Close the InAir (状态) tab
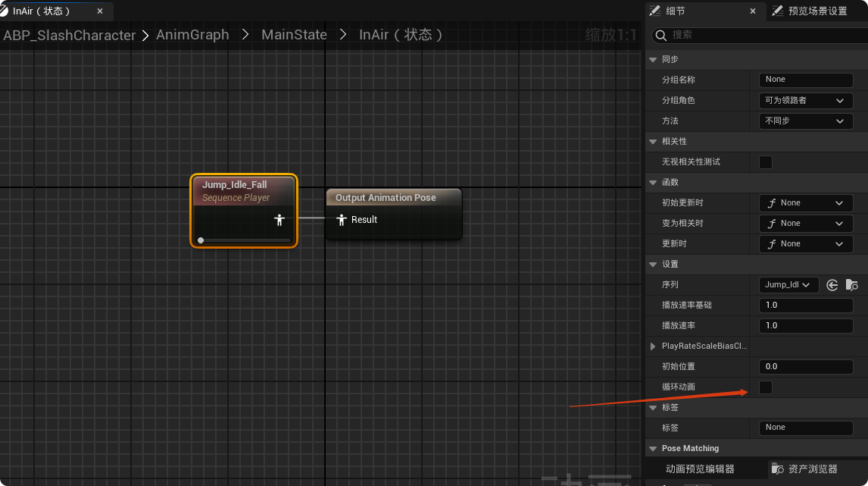This screenshot has width=868, height=486. [x=100, y=11]
